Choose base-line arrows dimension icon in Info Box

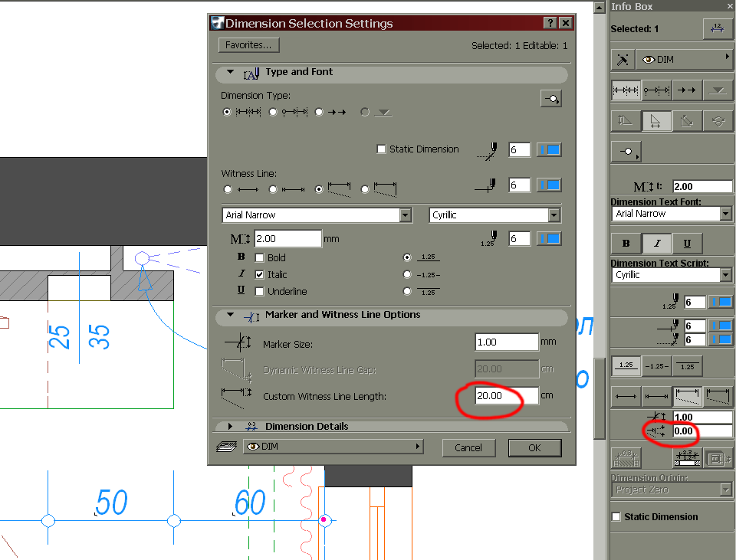tap(687, 90)
